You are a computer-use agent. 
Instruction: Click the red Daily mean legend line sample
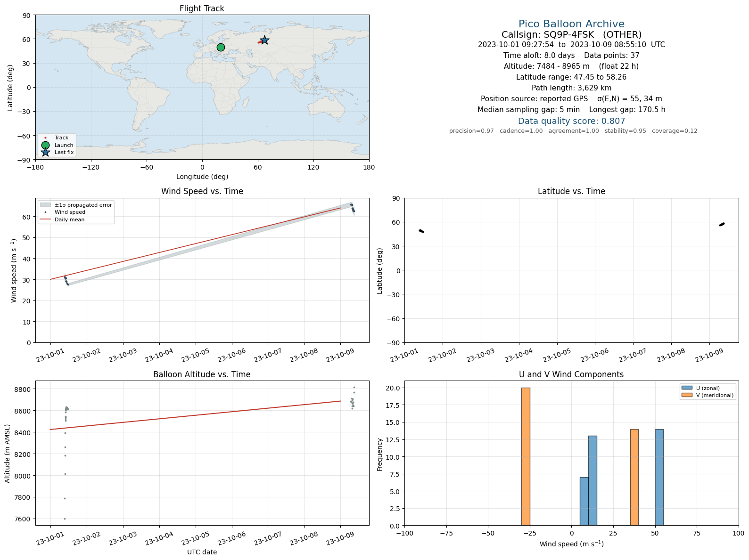point(45,219)
